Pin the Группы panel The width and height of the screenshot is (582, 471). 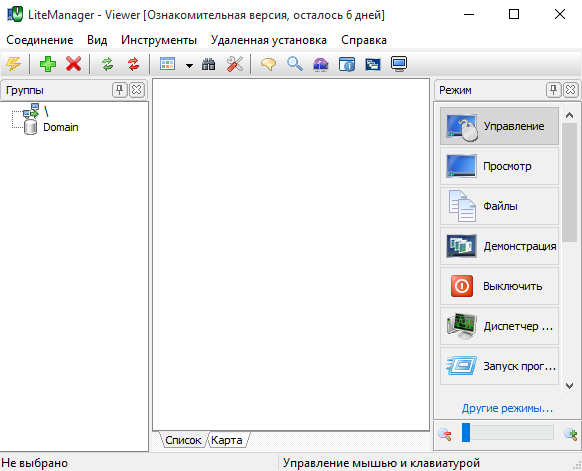click(x=120, y=90)
